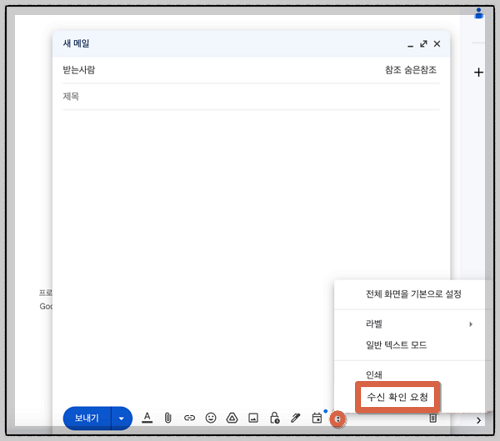Switch to 일반 텍스트 모드 menu item
The width and height of the screenshot is (500, 441).
point(396,345)
